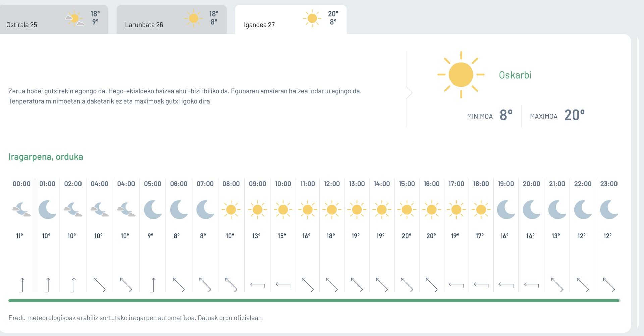Select the Igandea 27 tab

pos(291,19)
